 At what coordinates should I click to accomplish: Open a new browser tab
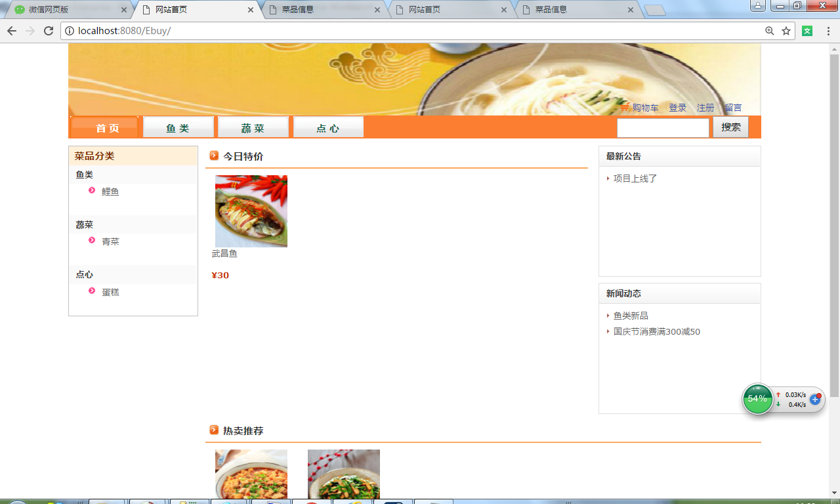(x=655, y=10)
